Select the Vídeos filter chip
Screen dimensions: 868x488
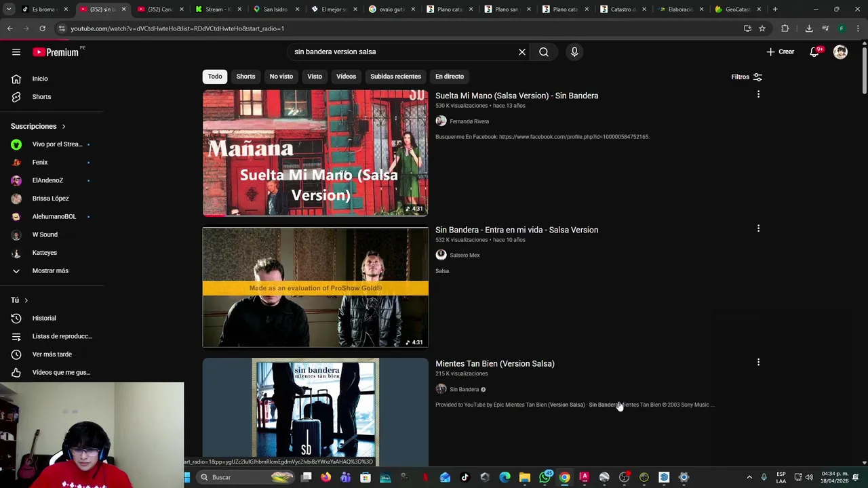[346, 77]
